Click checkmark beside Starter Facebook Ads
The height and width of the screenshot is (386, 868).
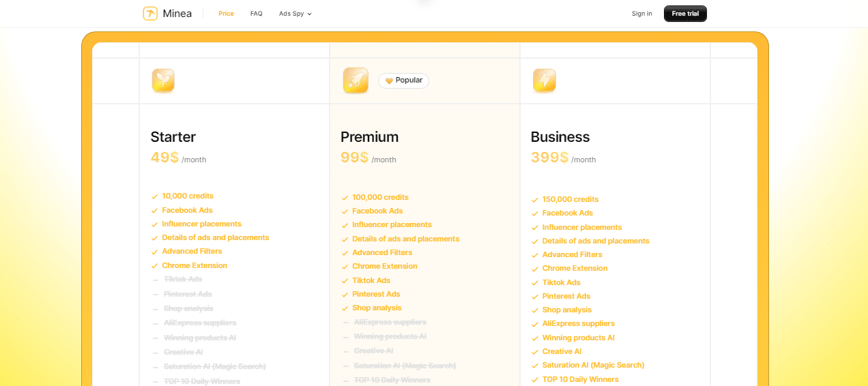tap(155, 211)
